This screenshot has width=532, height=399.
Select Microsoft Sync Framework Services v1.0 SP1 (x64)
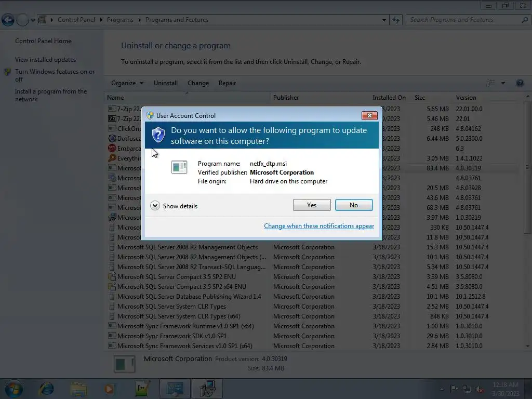point(312,345)
